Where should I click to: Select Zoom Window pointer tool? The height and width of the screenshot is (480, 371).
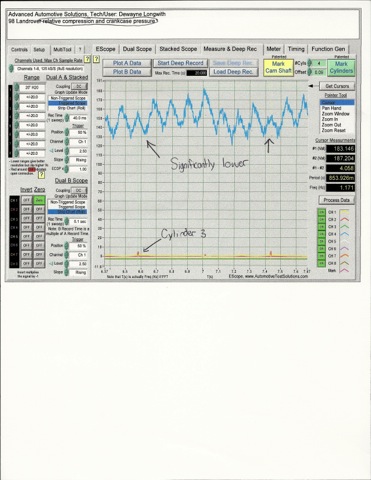(336, 114)
